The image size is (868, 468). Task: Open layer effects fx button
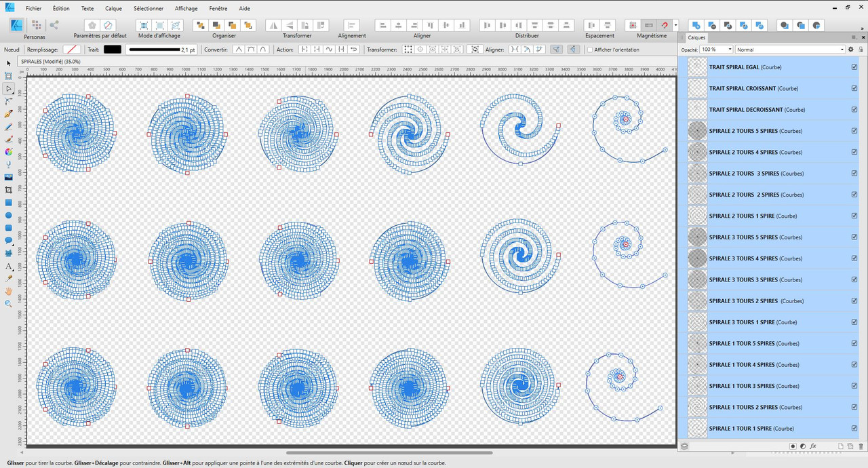813,446
